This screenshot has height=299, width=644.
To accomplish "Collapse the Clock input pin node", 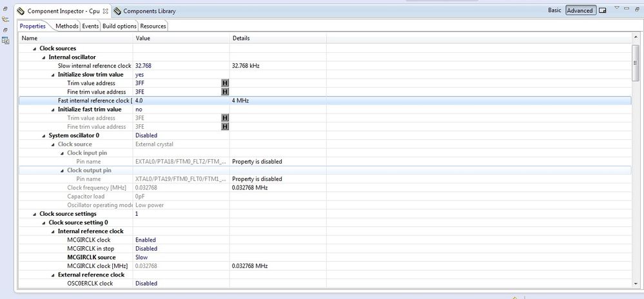I will coord(62,153).
